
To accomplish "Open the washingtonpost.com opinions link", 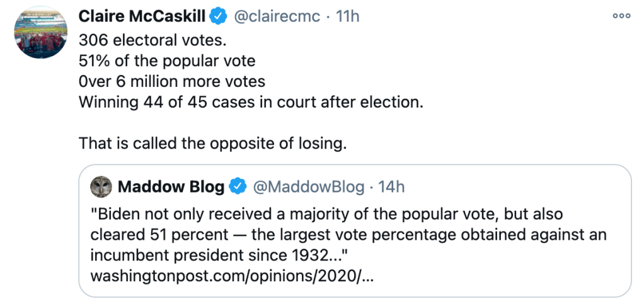I will (233, 276).
